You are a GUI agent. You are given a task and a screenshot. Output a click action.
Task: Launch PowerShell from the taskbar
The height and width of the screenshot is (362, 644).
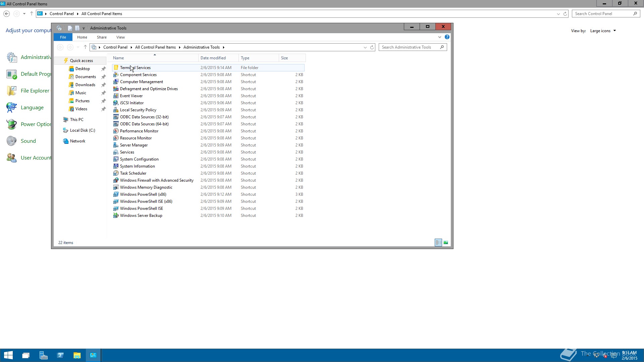coord(60,355)
